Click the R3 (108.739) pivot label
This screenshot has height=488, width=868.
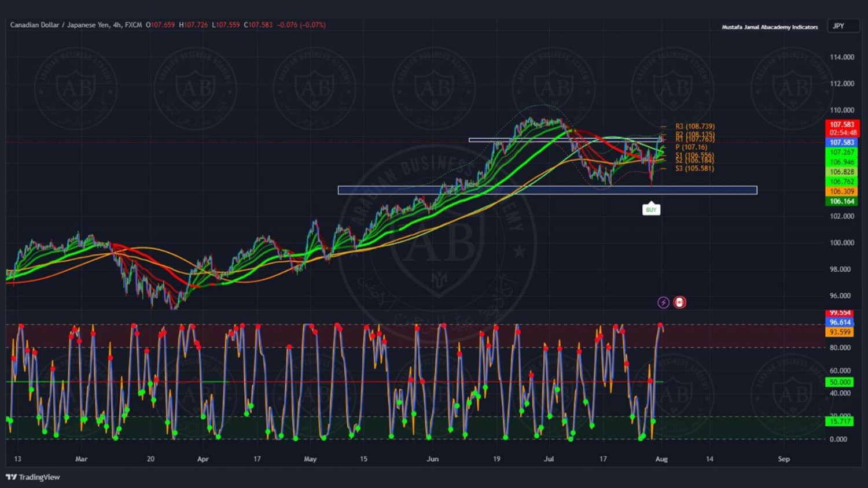[x=694, y=126]
